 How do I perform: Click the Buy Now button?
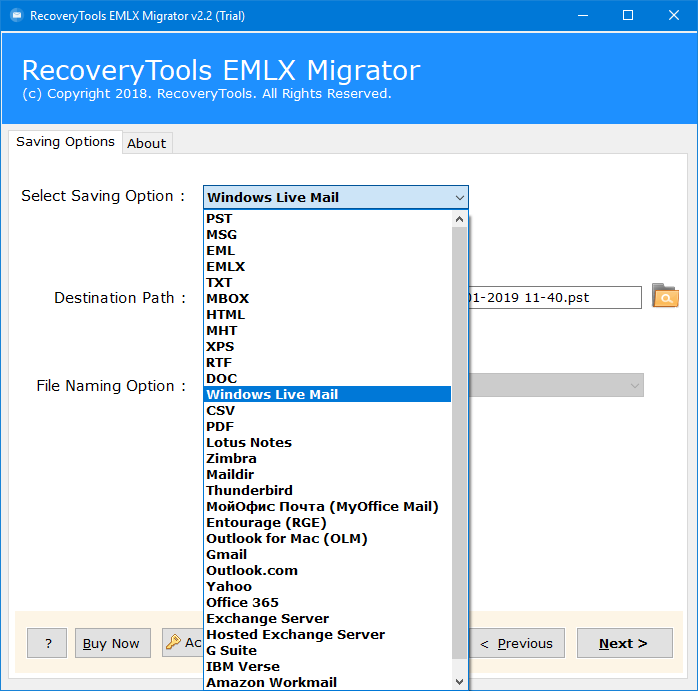113,643
